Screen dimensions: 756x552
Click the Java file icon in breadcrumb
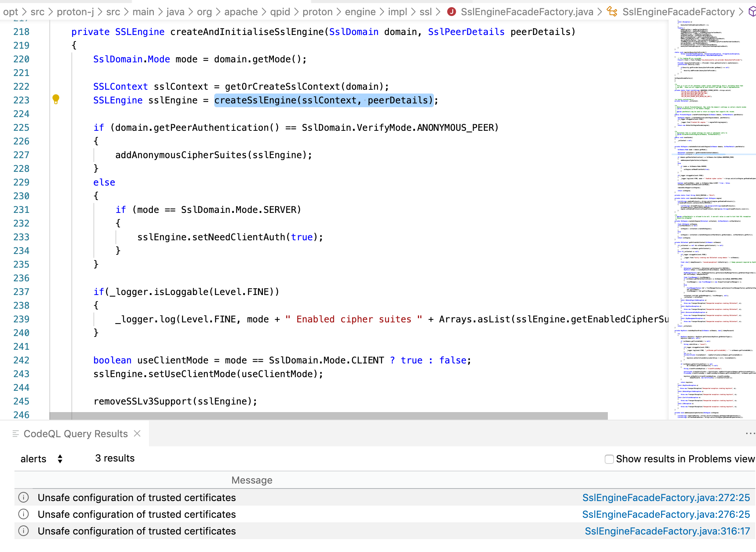tap(451, 12)
